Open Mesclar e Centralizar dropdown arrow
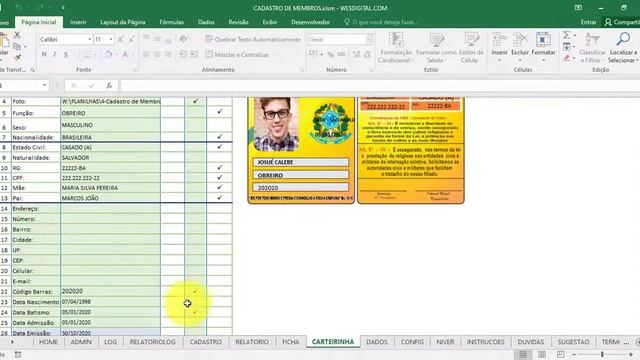The width and height of the screenshot is (640, 360). (x=274, y=55)
